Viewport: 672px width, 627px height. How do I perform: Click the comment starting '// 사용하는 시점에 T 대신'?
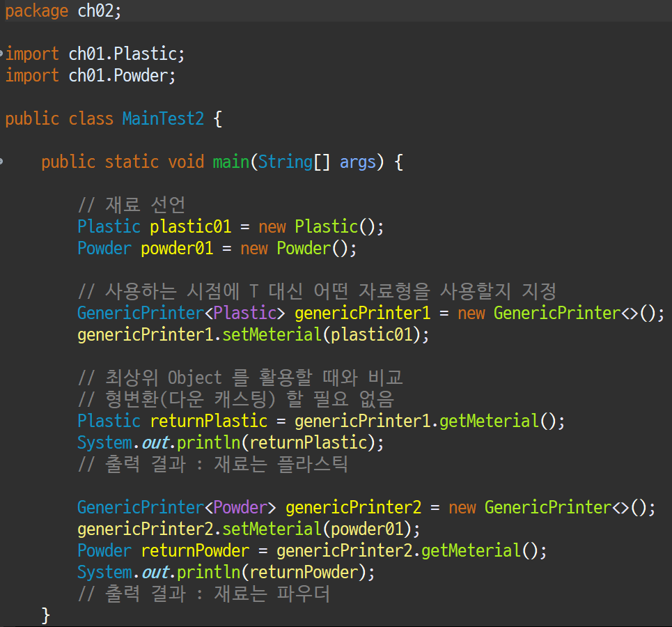point(317,291)
